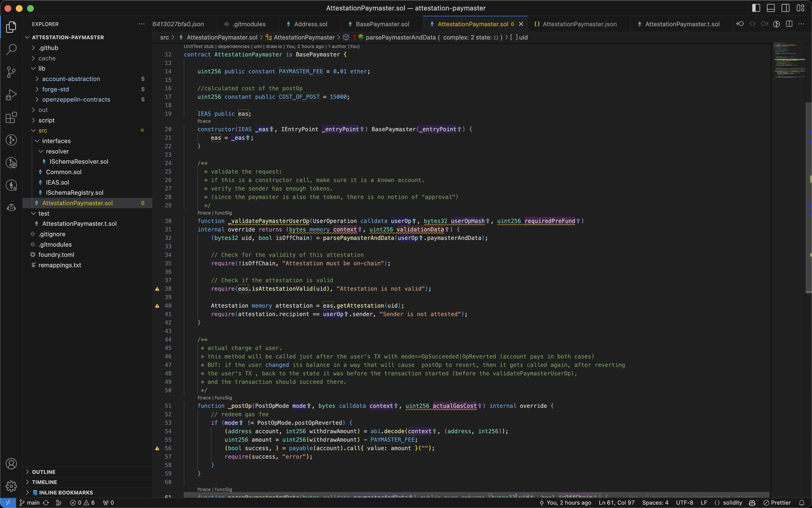The image size is (812, 508).
Task: Open the Accounts icon in the activity bar
Action: pyautogui.click(x=11, y=464)
